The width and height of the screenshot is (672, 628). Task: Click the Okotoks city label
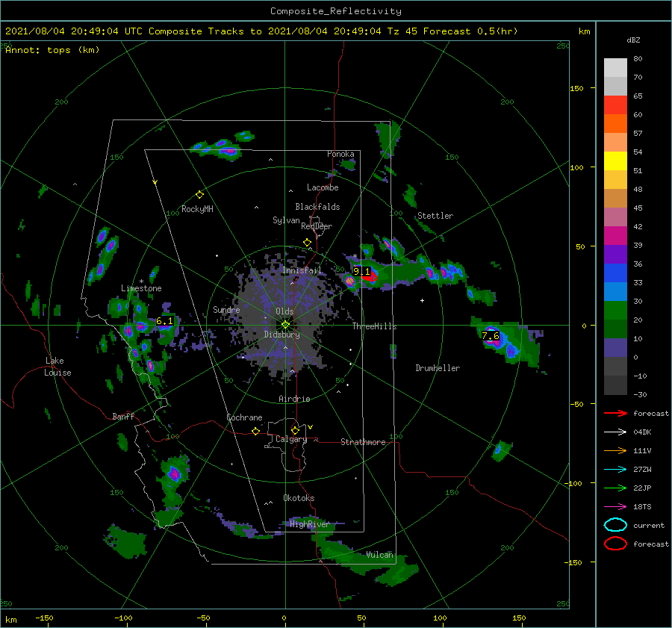(x=299, y=498)
